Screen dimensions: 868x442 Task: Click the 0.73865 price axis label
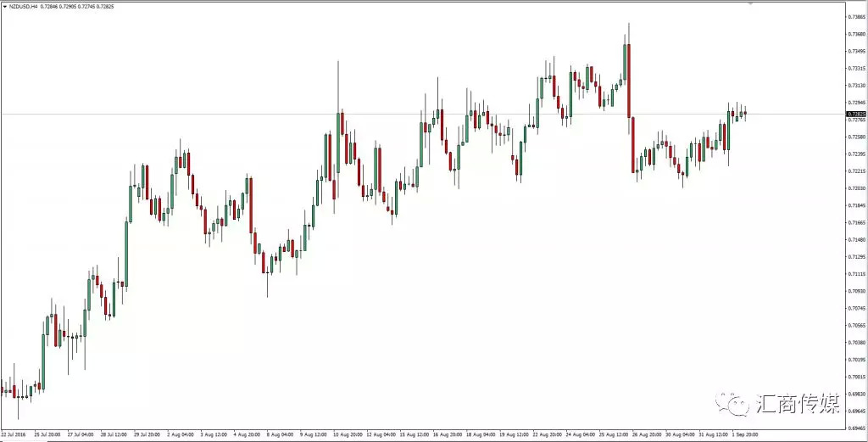855,16
